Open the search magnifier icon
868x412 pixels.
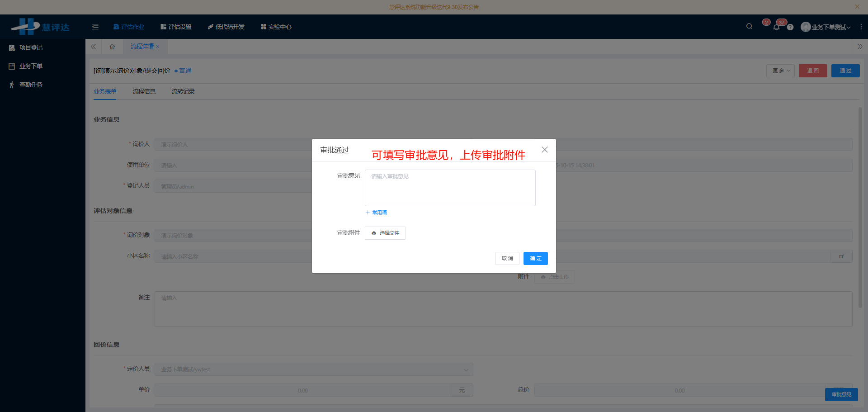[x=749, y=26]
